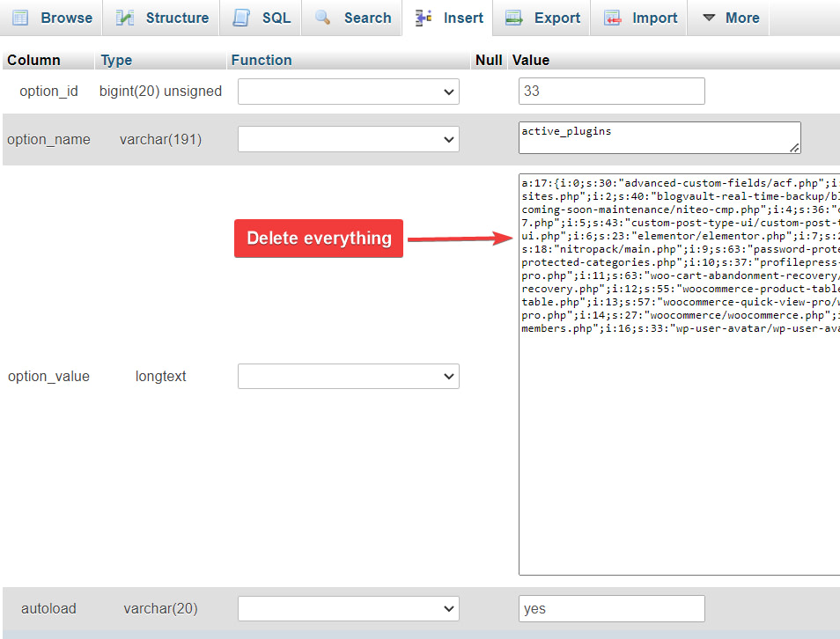Open the More menu
Viewport: 840px width, 639px height.
point(728,17)
